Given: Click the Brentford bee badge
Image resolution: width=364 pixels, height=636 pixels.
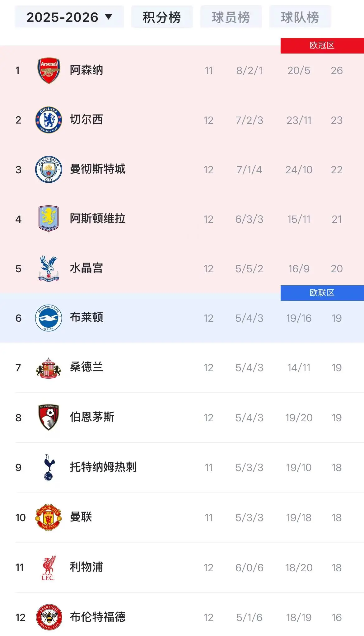Looking at the screenshot, I should point(49,617).
